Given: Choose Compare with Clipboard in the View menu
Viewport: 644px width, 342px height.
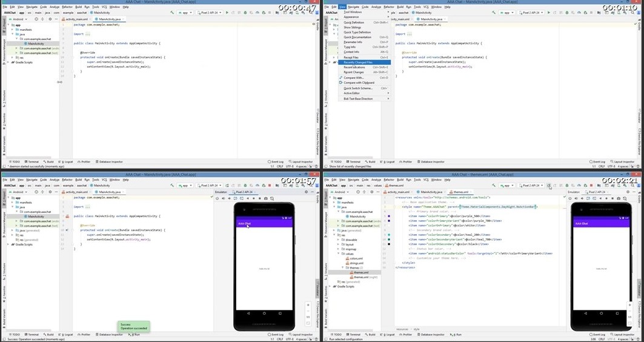Looking at the screenshot, I should click(364, 82).
